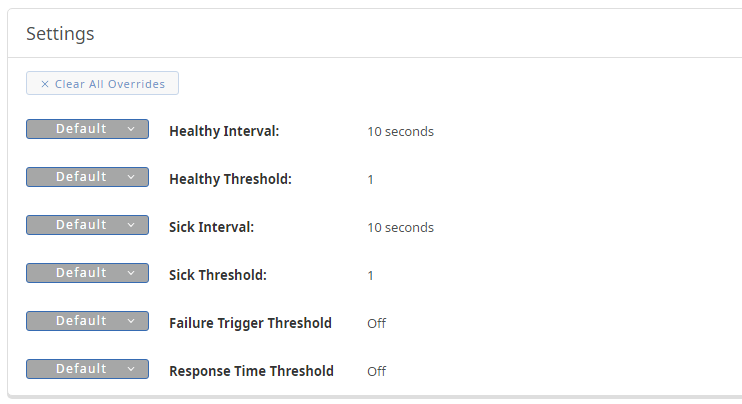Select the Response Time Threshold Off value
742x404 pixels.
tap(376, 371)
